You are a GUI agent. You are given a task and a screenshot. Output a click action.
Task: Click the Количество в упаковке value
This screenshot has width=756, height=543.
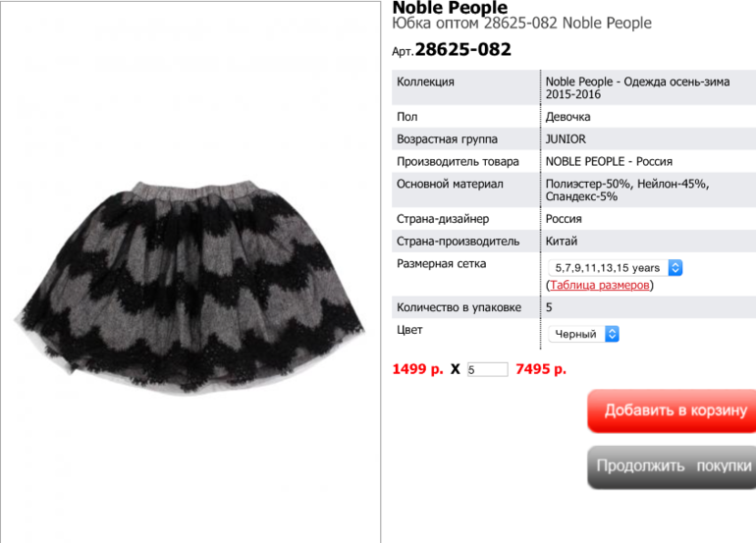point(549,307)
